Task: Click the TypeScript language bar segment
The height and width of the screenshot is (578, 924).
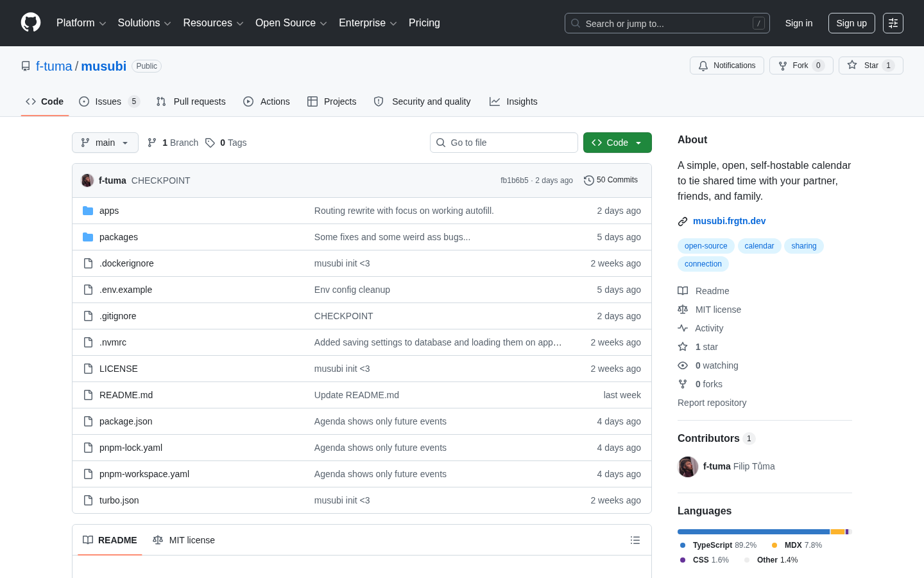Action: [753, 532]
